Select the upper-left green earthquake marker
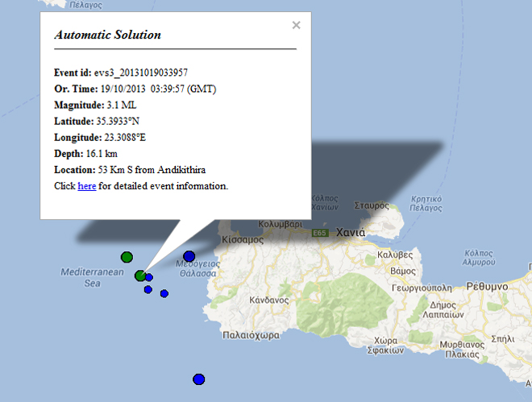532x402 pixels. (x=127, y=257)
